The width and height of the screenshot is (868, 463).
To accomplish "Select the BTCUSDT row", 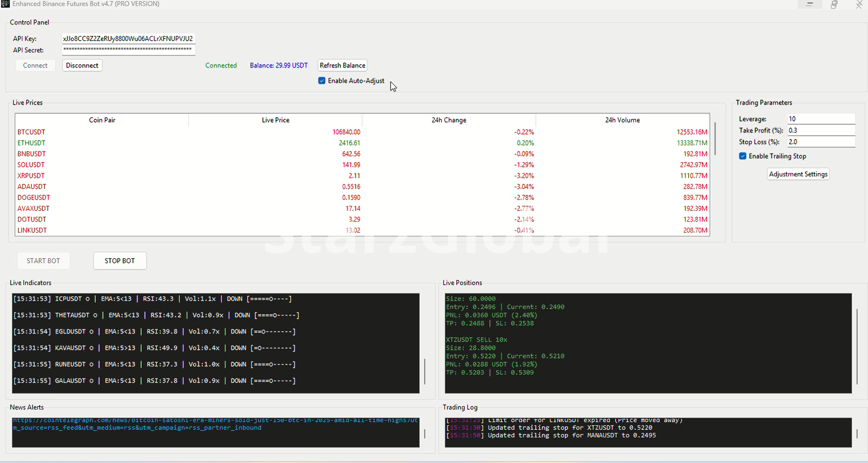I will click(x=362, y=132).
